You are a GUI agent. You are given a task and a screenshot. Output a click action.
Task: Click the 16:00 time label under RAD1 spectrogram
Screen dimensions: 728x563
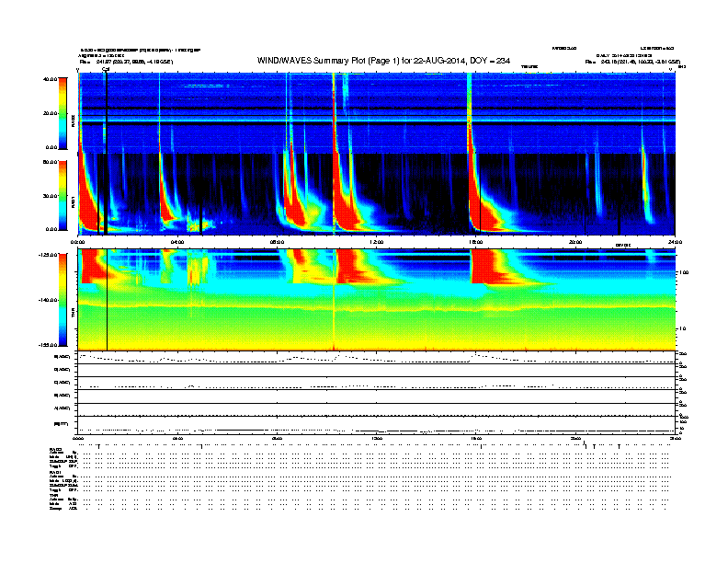coord(475,242)
